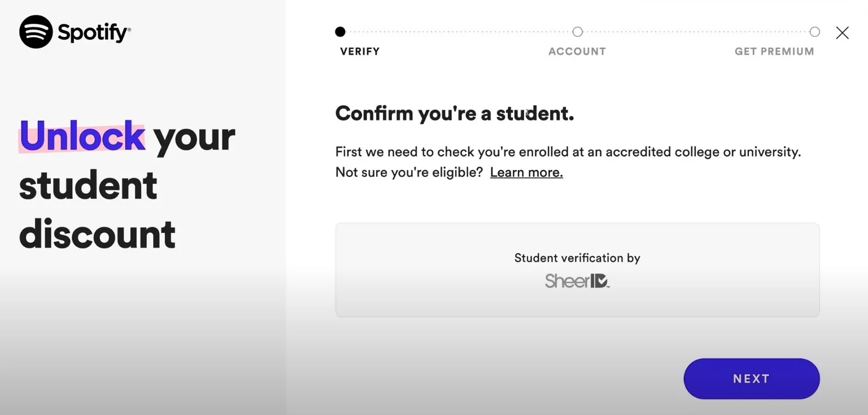The height and width of the screenshot is (415, 868).
Task: Click the SheerID logo
Action: [577, 281]
